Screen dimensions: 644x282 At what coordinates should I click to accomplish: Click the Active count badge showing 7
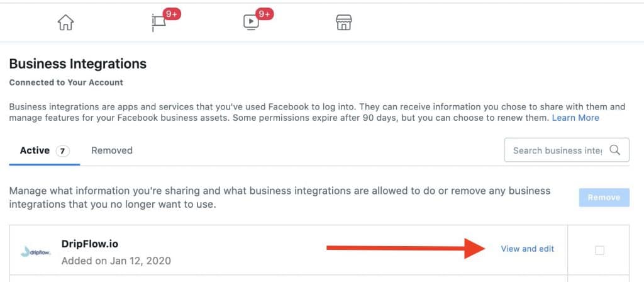[x=62, y=151]
